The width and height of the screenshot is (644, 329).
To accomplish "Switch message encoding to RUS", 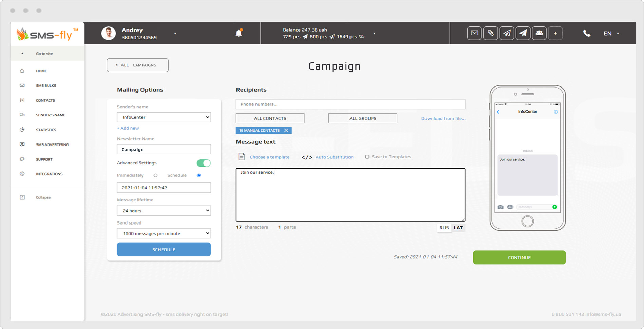I will point(444,228).
